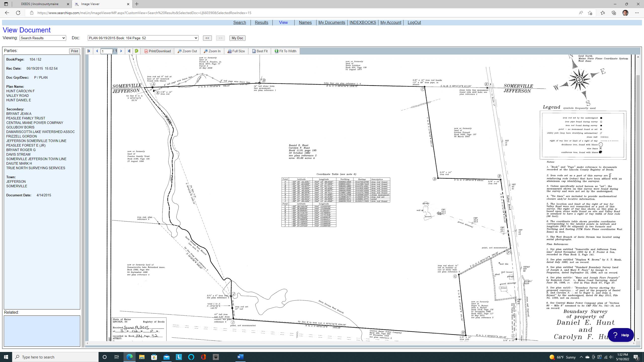Close the Image Viewer browser tab
The image size is (644, 362).
pyautogui.click(x=128, y=4)
